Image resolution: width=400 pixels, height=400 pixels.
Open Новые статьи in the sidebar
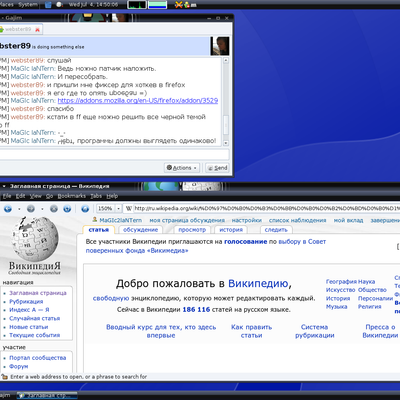[28, 327]
